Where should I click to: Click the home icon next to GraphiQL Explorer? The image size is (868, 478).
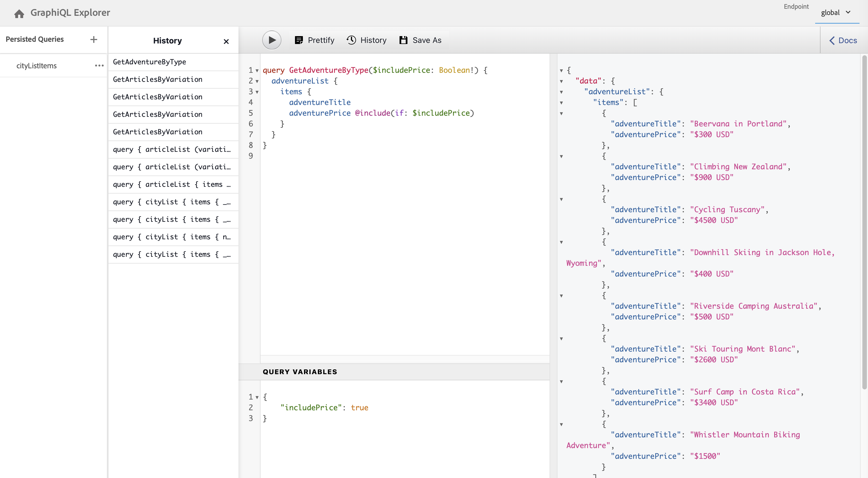click(19, 14)
